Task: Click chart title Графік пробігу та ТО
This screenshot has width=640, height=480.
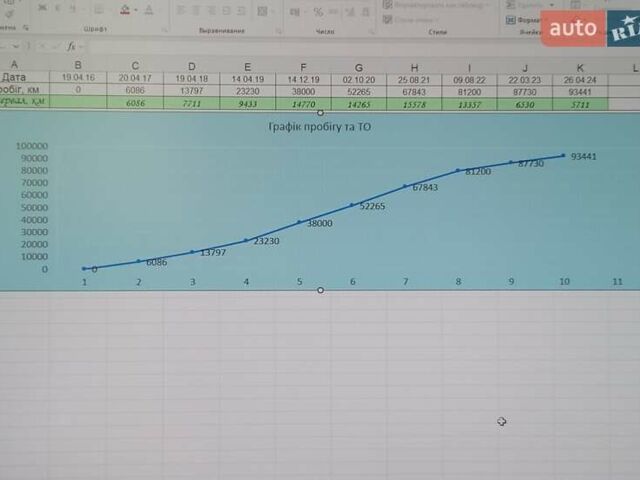Action: pos(320,127)
